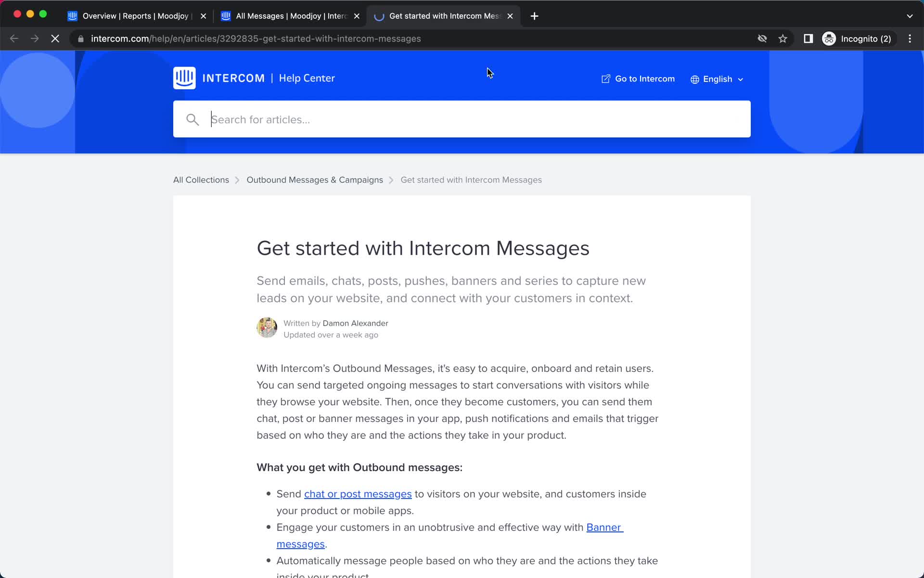
Task: Click the Moodjoy All Messages tab icon
Action: (227, 16)
